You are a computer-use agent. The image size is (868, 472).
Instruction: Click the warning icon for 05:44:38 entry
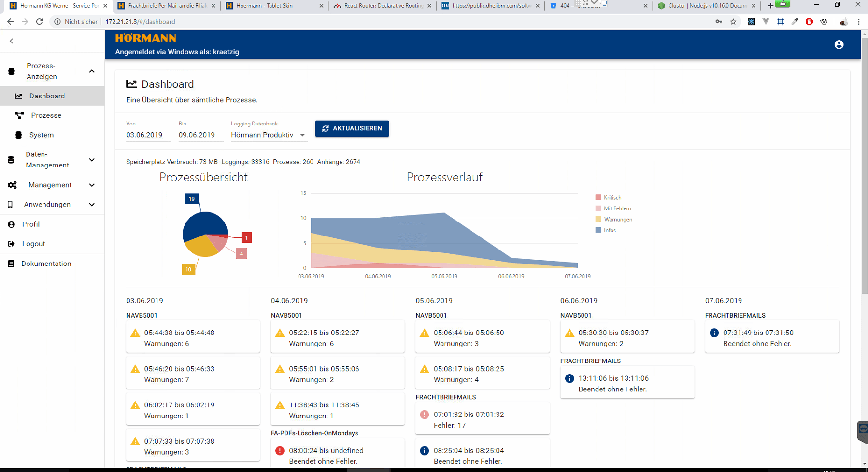135,333
